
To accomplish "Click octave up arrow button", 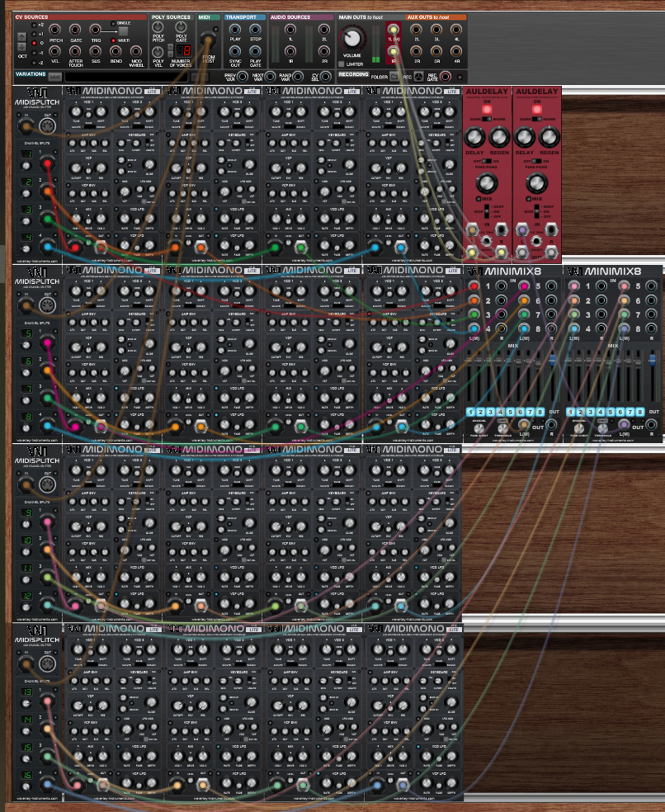I will 21,37.
